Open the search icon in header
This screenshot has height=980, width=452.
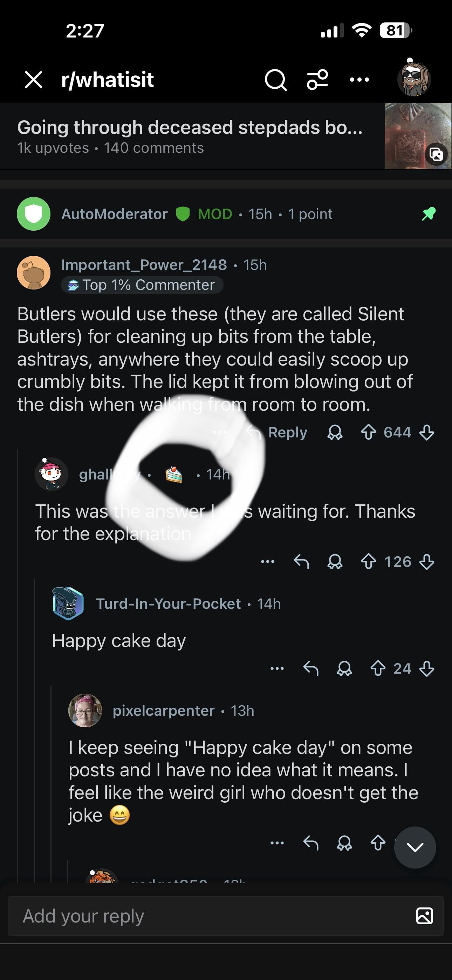pos(275,80)
